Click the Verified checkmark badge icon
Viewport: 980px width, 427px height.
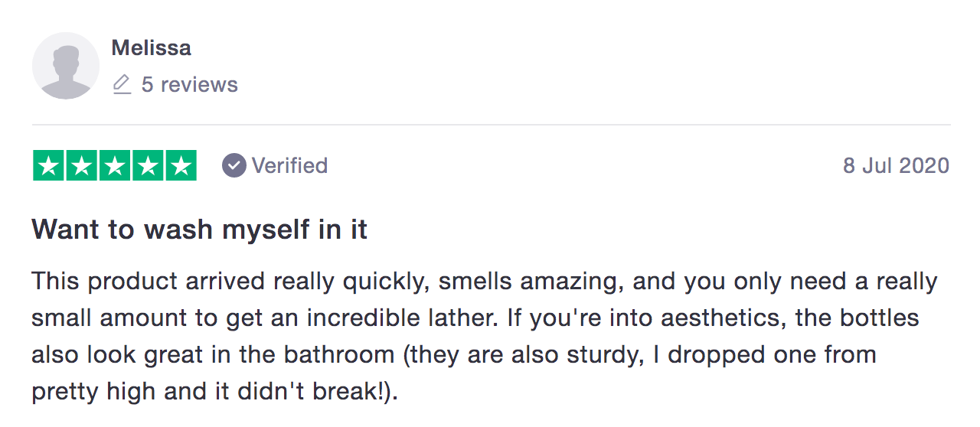point(234,165)
